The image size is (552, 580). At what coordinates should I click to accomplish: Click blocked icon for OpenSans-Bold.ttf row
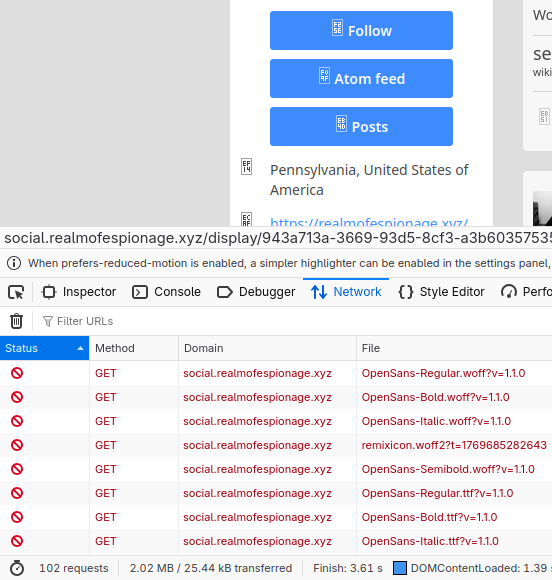click(17, 517)
